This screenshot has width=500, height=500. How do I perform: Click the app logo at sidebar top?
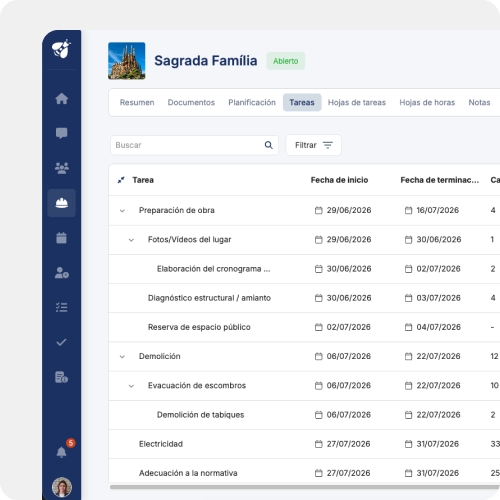pyautogui.click(x=62, y=49)
